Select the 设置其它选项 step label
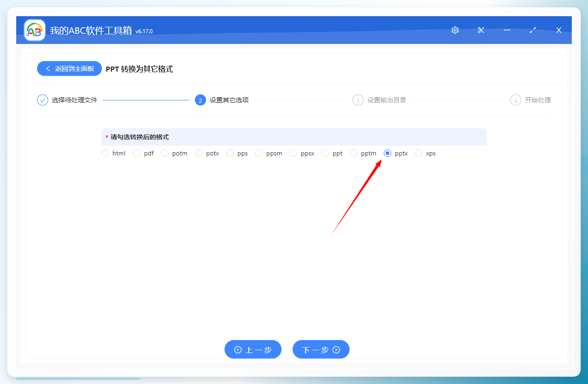Image resolution: width=588 pixels, height=384 pixels. [229, 100]
